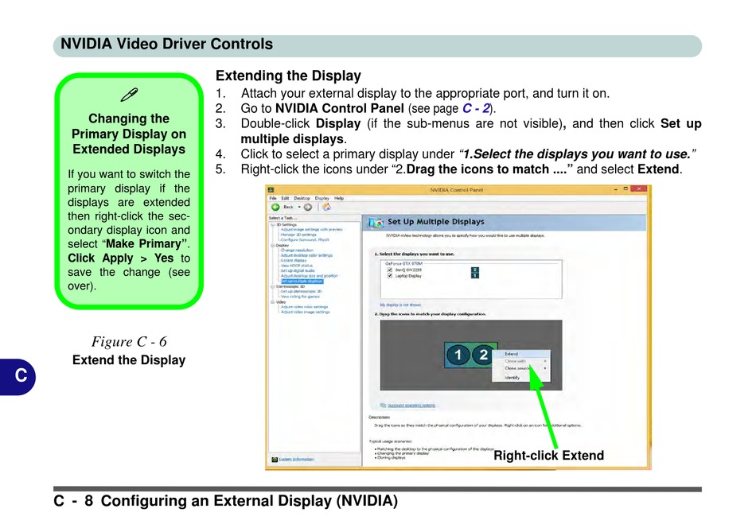Click display number 2 badge beside BenQ

pos(475,270)
